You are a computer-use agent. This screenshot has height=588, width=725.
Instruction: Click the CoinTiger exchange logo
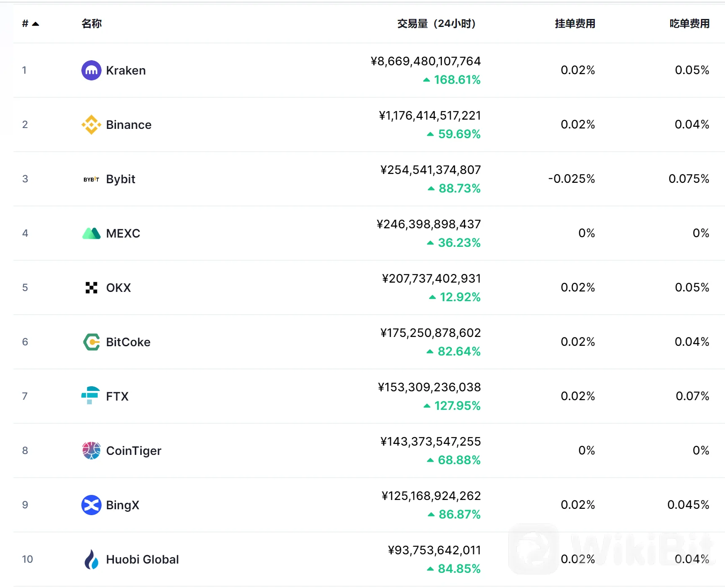pos(91,451)
